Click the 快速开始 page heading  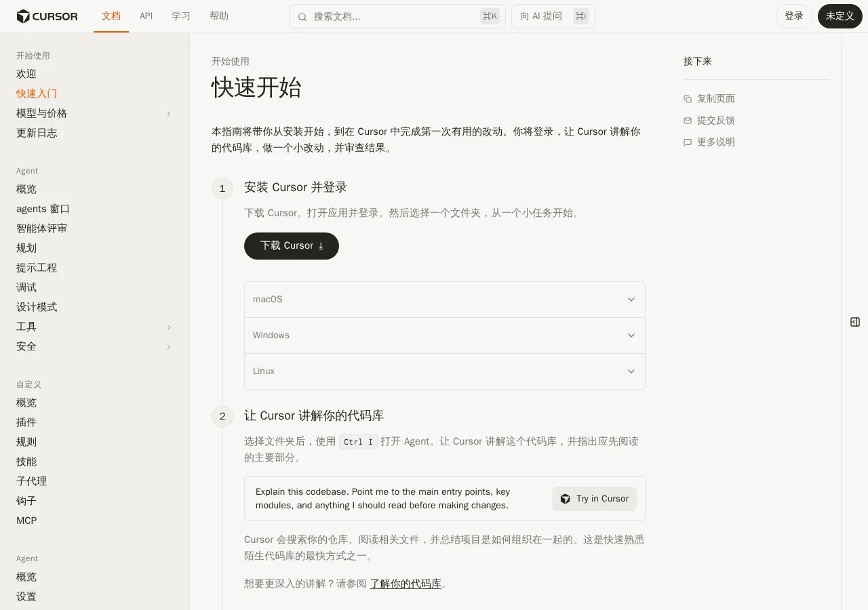[x=256, y=87]
